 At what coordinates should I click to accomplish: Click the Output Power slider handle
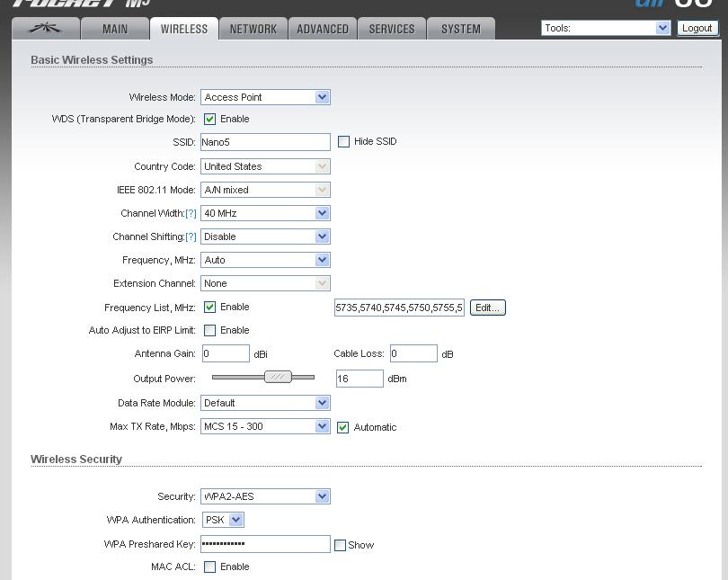point(278,377)
